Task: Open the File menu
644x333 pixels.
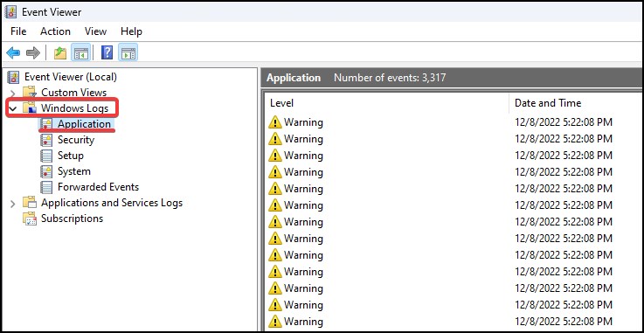Action: point(18,31)
